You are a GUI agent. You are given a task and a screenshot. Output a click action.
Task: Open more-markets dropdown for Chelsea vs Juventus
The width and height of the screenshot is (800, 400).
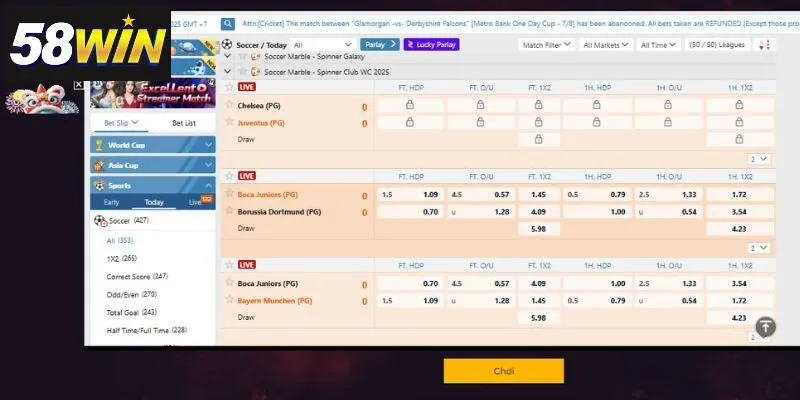point(759,159)
